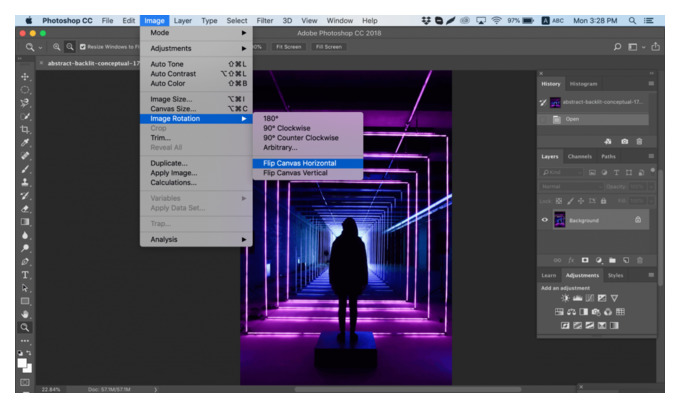Toggle Lock all padlock in Layers panel
Screen dimensions: 680x408
pos(603,201)
